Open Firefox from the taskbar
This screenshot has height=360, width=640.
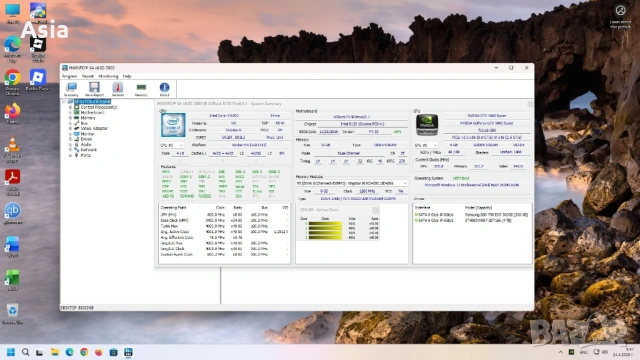click(99, 352)
